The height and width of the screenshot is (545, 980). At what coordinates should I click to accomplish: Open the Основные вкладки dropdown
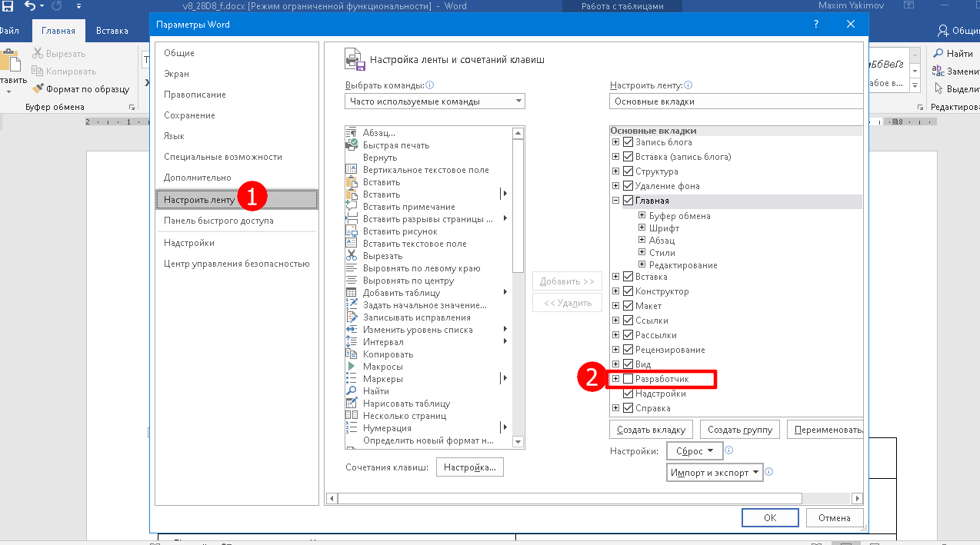pos(736,101)
